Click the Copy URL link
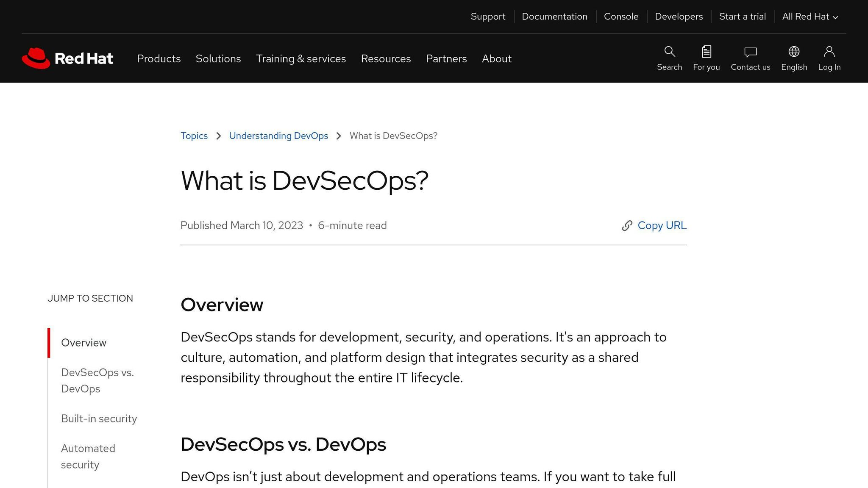This screenshot has height=488, width=868. (x=662, y=226)
